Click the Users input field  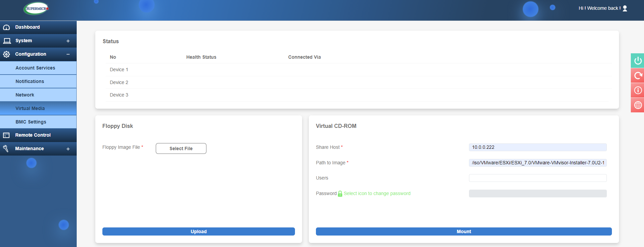[x=537, y=178]
